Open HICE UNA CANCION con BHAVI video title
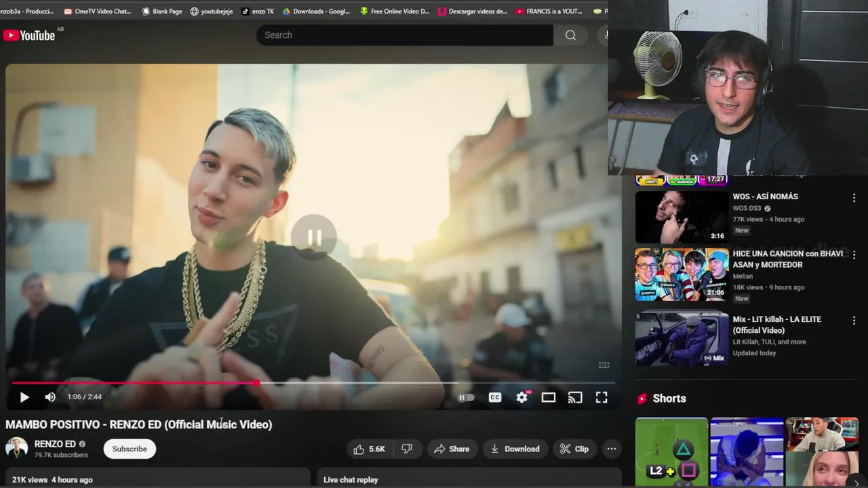Image resolution: width=868 pixels, height=488 pixels. pyautogui.click(x=788, y=259)
